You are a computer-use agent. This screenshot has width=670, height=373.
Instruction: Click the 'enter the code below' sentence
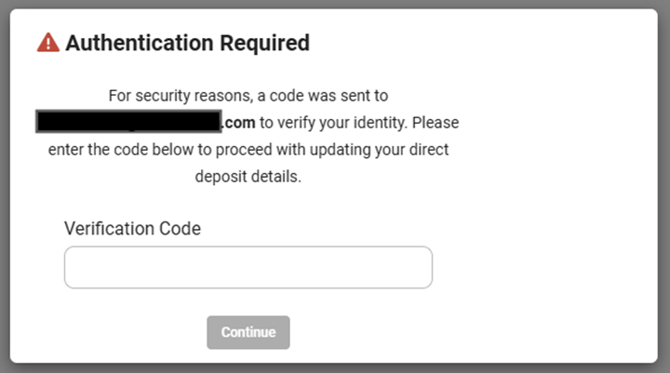click(x=248, y=150)
